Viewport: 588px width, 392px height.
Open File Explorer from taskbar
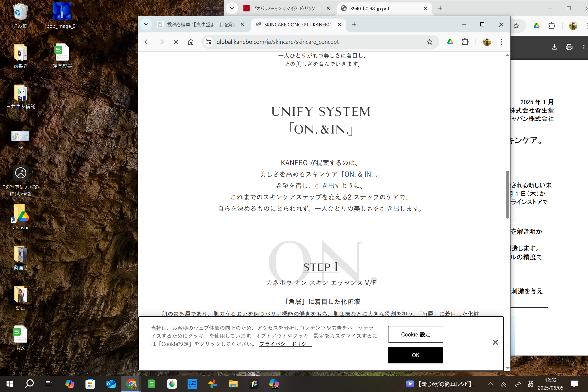233,384
